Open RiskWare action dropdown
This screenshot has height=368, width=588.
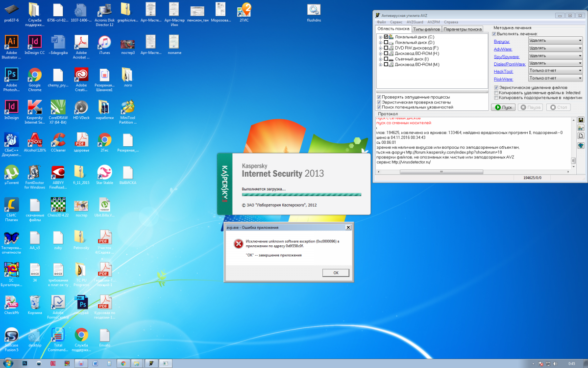click(x=555, y=78)
